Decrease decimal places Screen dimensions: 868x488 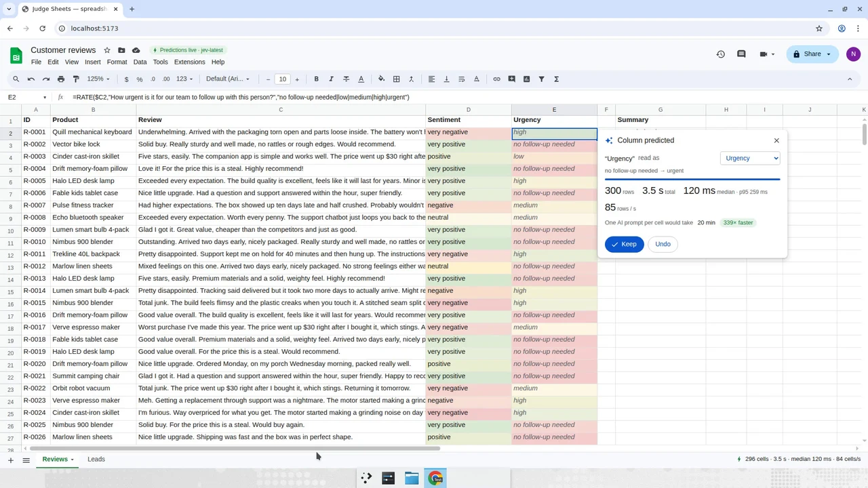[153, 79]
